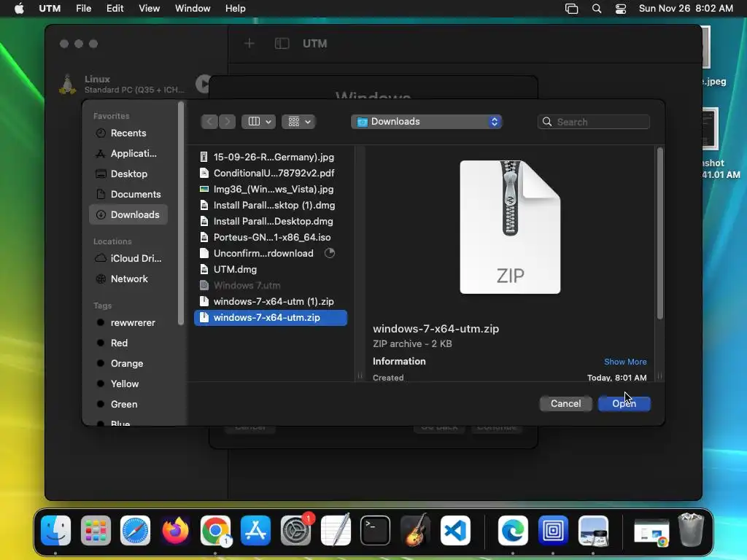Image resolution: width=747 pixels, height=560 pixels.
Task: Launch Launchpad from the dock
Action: pos(96,530)
